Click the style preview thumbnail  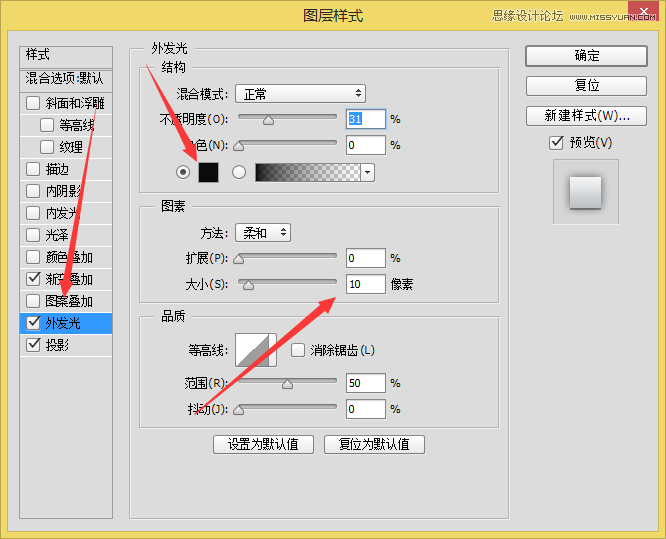coord(585,192)
